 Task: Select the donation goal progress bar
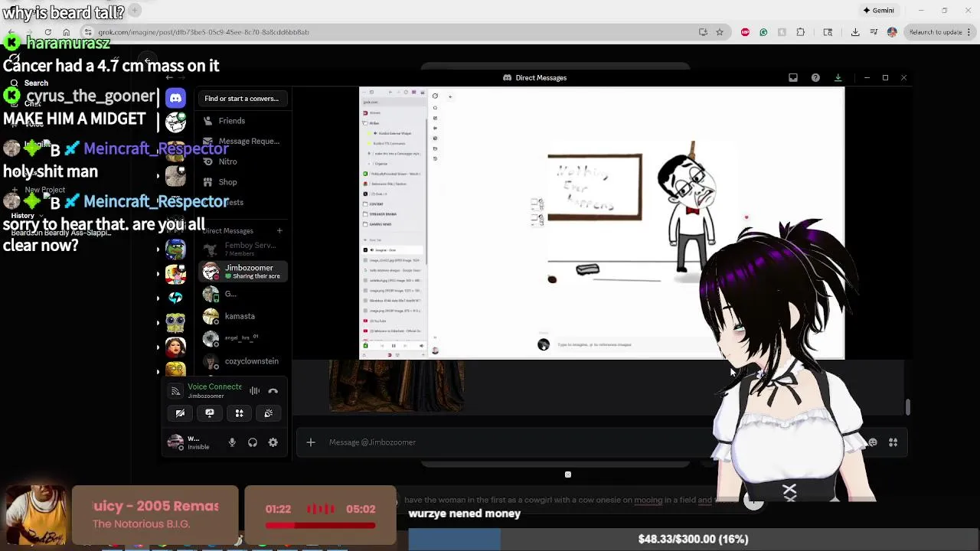tap(693, 539)
